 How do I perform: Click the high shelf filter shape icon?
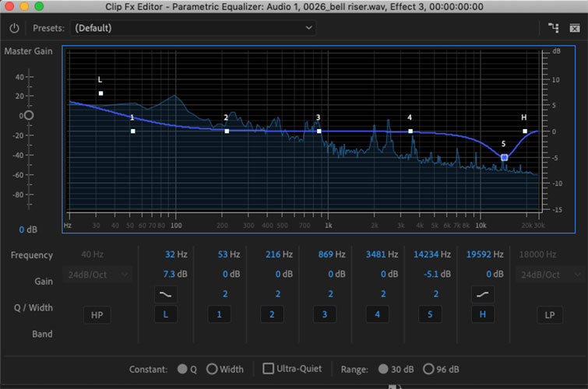482,294
